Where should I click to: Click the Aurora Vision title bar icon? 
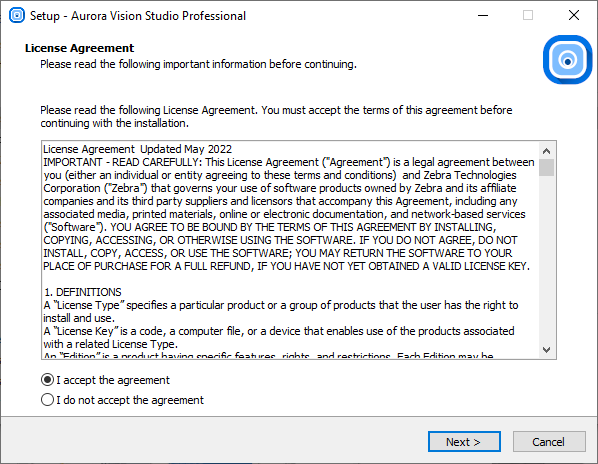tap(17, 16)
